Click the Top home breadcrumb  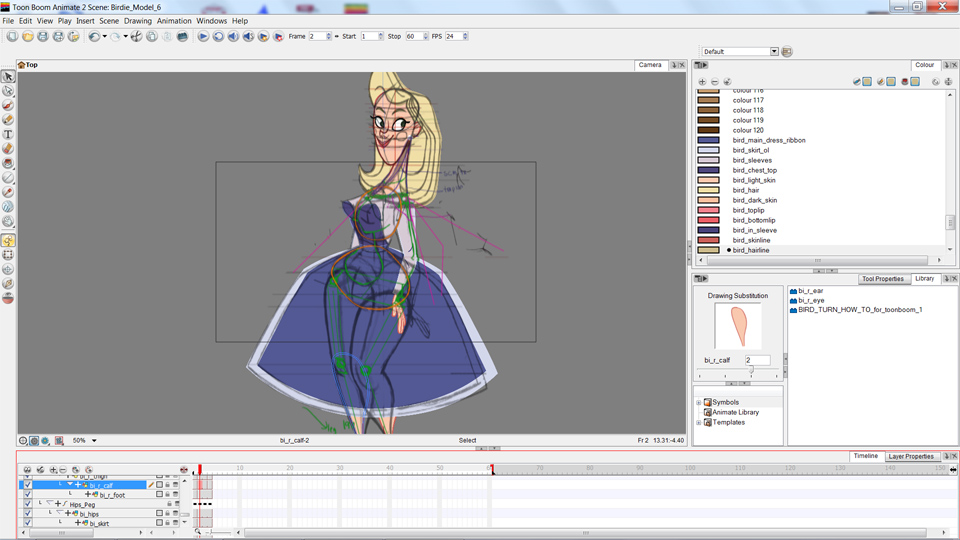click(28, 65)
